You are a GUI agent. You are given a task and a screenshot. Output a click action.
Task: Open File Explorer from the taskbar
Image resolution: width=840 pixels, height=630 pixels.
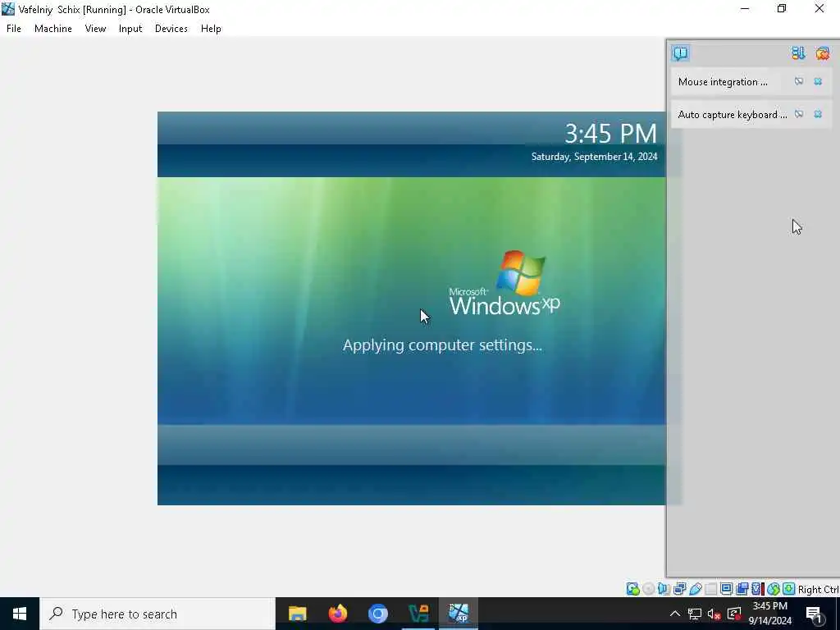point(297,614)
